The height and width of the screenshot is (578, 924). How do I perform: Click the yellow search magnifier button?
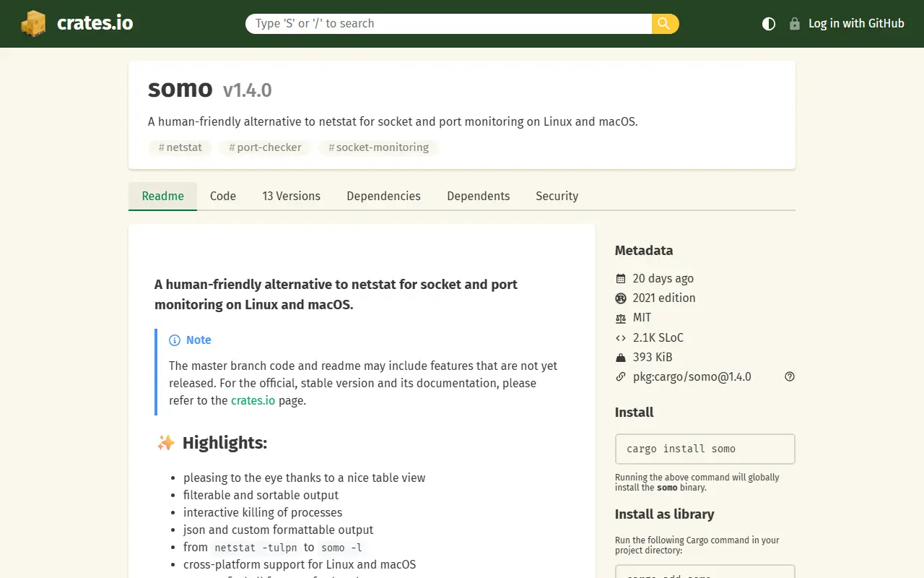(665, 24)
